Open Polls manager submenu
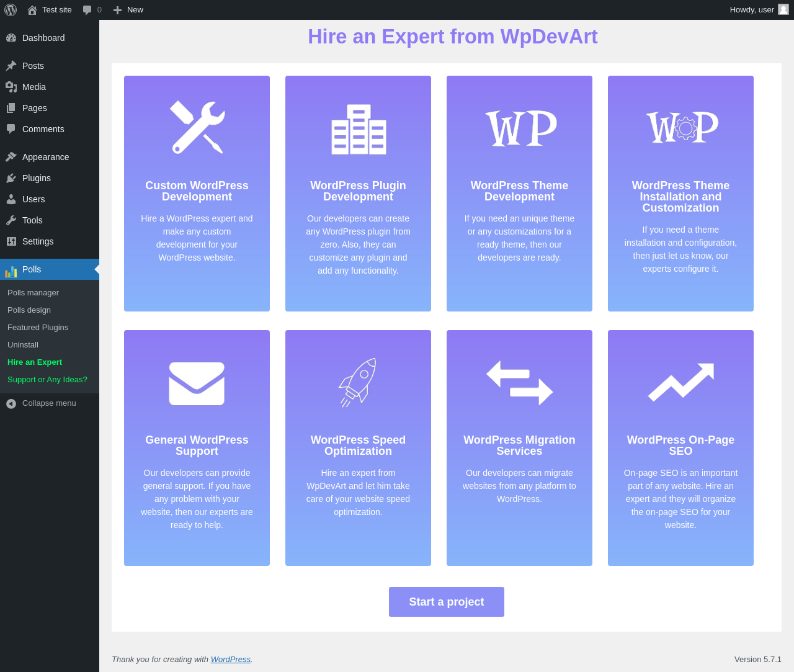 [33, 293]
